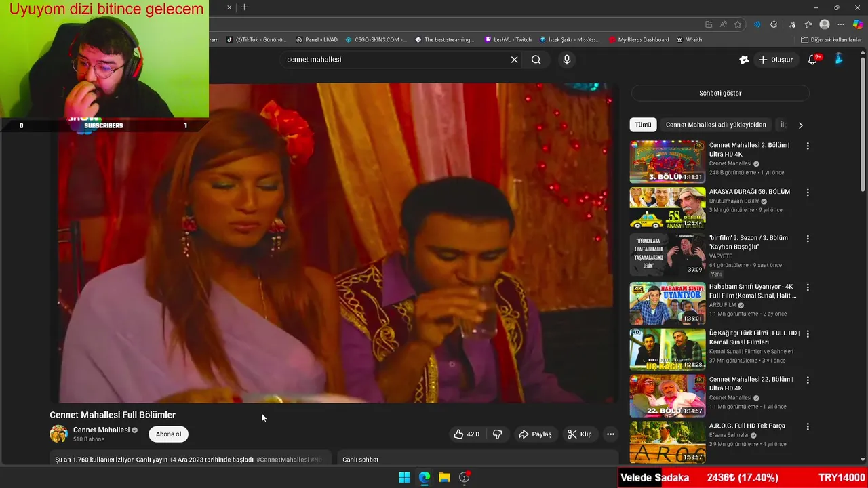Open İstek Şarkı - MissXss bookmark
Screen dimensions: 868x488
pos(570,40)
